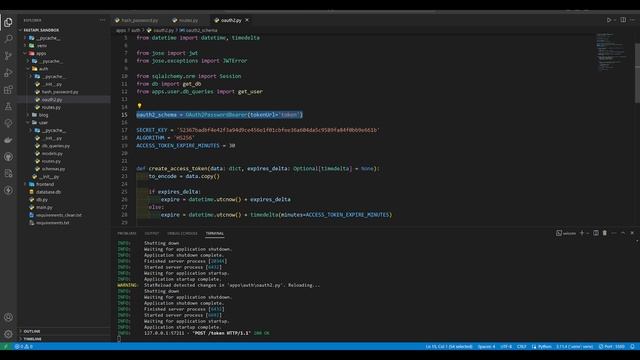
Task: Run the Python file with the play button
Action: point(609,20)
